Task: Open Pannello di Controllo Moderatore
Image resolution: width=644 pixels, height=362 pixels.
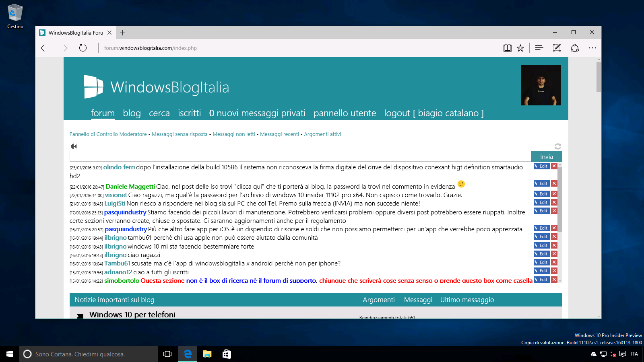Action: pos(108,134)
